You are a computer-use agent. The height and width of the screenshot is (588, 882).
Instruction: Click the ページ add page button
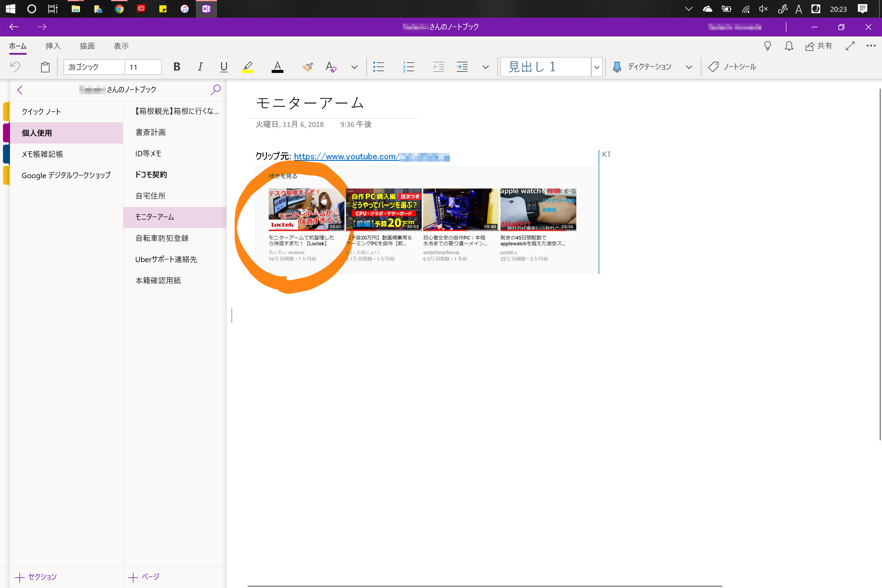144,577
